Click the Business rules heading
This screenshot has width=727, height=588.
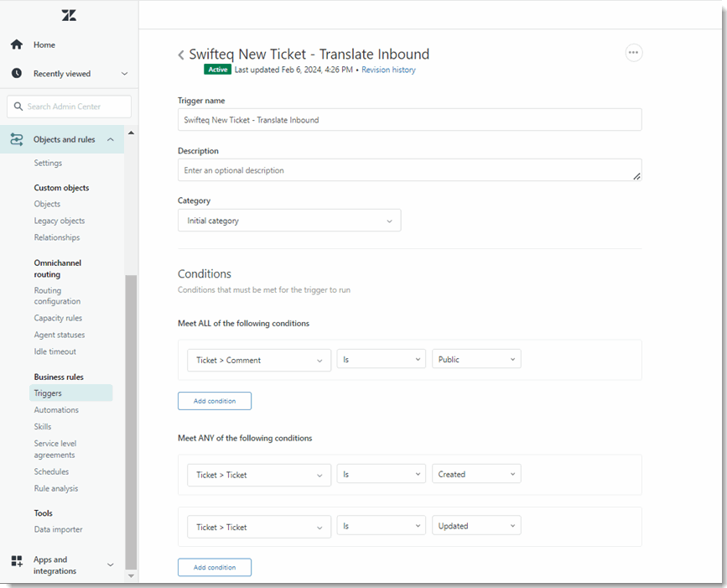click(59, 377)
